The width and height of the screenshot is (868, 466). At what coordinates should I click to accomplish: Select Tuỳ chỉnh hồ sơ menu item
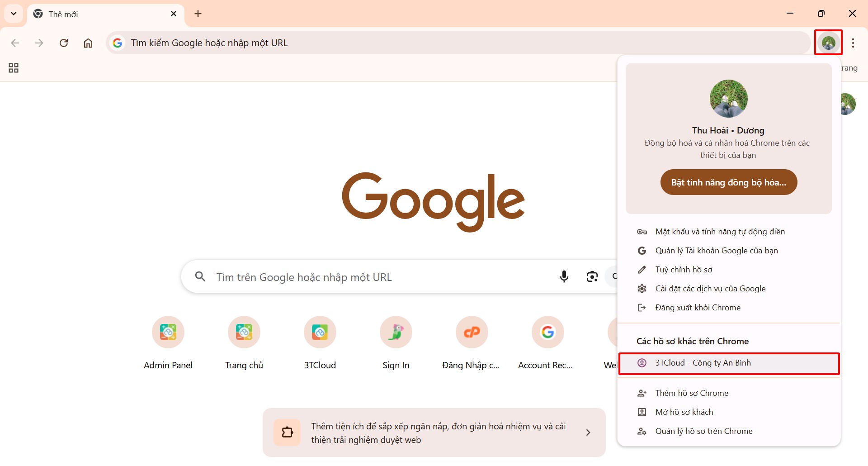coord(684,270)
